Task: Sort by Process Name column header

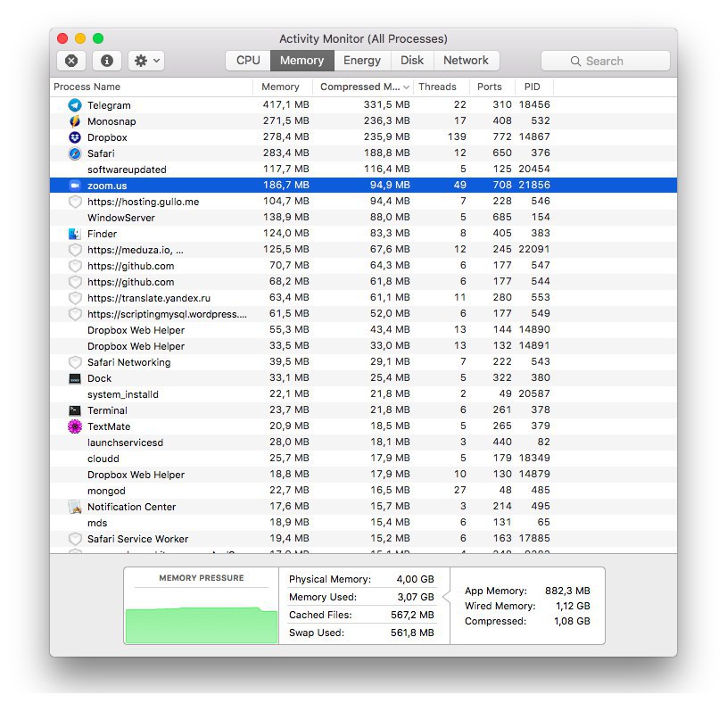Action: point(152,87)
